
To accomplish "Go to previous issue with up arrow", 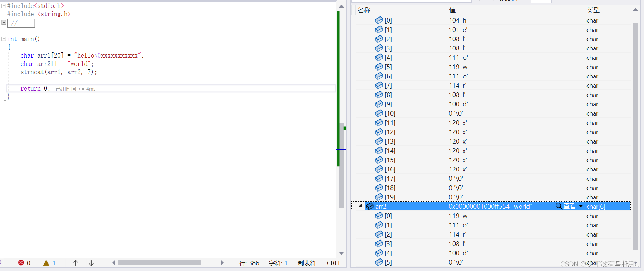I will click(x=76, y=263).
